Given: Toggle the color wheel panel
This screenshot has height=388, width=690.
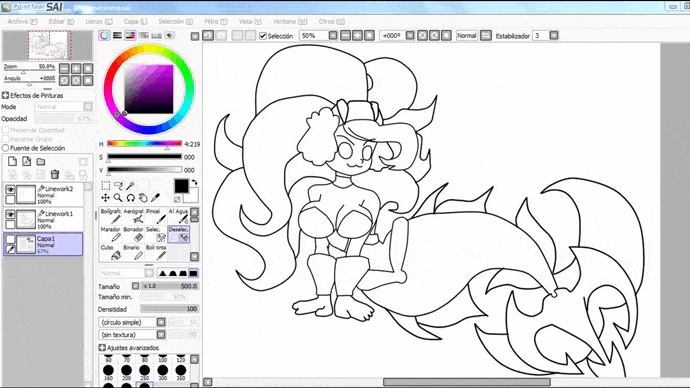Looking at the screenshot, I should (x=104, y=36).
